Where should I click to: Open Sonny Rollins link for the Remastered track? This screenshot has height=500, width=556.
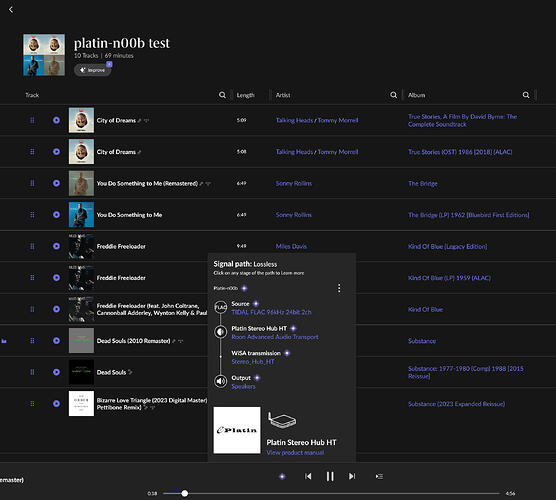click(294, 183)
